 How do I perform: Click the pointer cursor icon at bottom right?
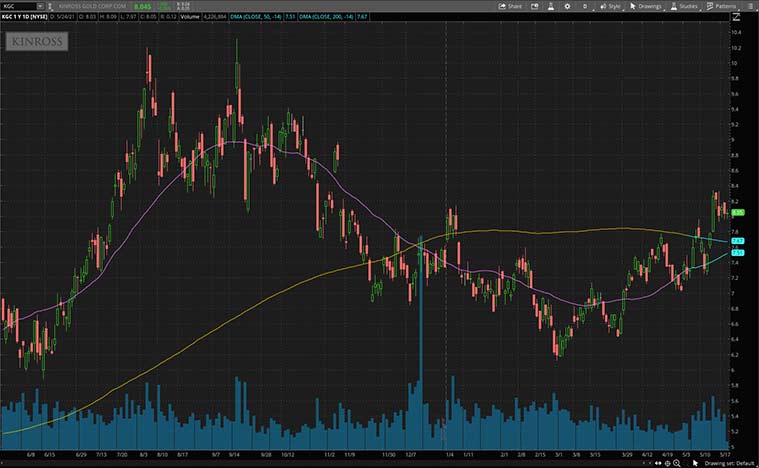click(x=695, y=463)
